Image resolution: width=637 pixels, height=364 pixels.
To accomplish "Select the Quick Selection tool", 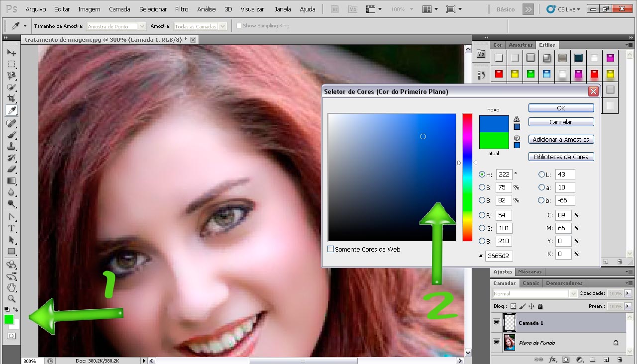I will (11, 87).
